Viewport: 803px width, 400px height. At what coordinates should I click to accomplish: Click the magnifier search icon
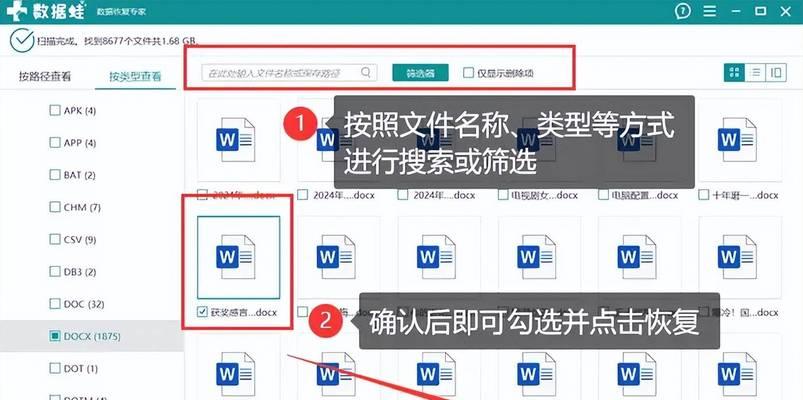[366, 72]
